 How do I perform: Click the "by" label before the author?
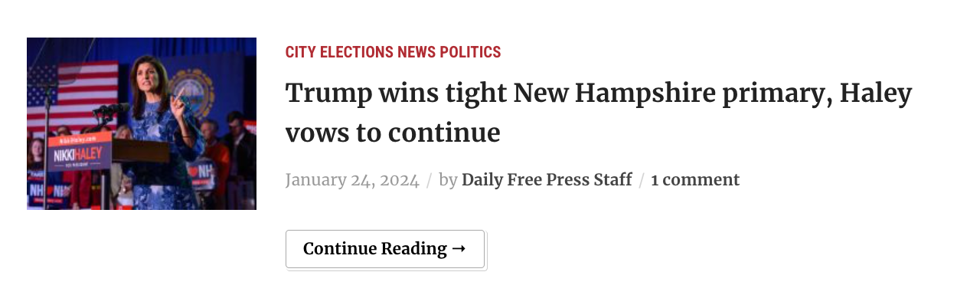(x=448, y=180)
